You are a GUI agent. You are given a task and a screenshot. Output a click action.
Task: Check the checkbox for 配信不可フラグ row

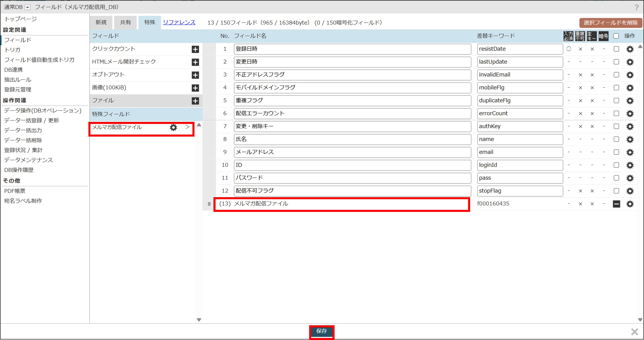coord(616,191)
